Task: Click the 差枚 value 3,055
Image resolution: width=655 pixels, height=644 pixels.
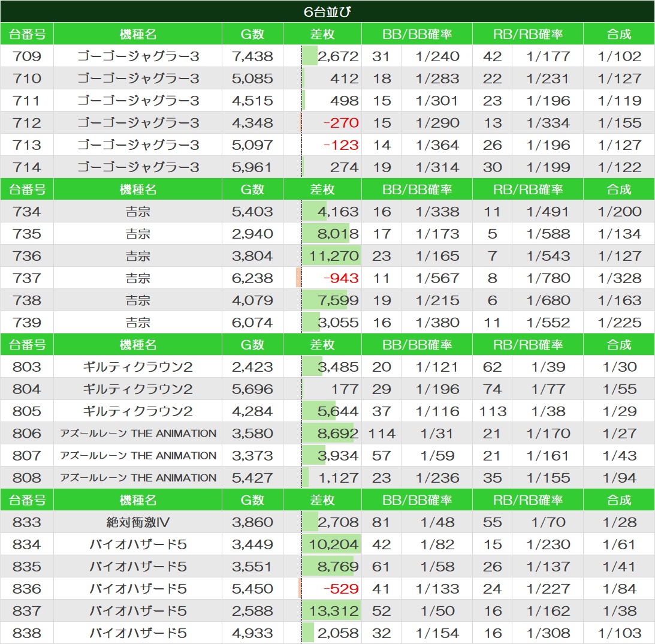Action: [x=338, y=322]
